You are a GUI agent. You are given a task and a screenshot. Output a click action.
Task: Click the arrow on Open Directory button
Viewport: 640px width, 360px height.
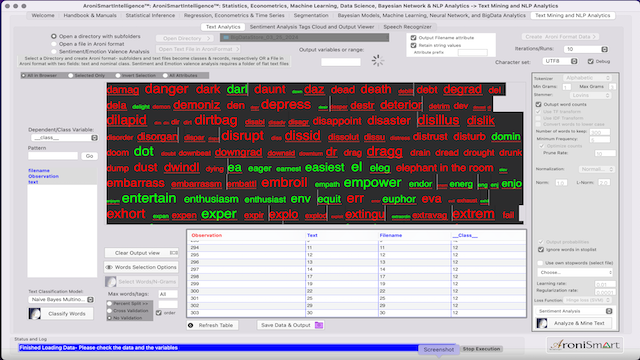point(208,38)
